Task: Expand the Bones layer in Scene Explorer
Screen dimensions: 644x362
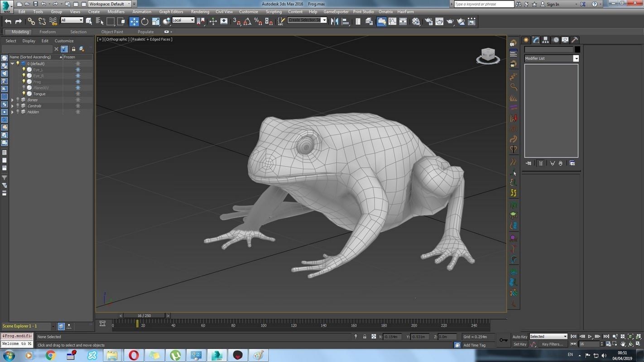Action: point(12,100)
